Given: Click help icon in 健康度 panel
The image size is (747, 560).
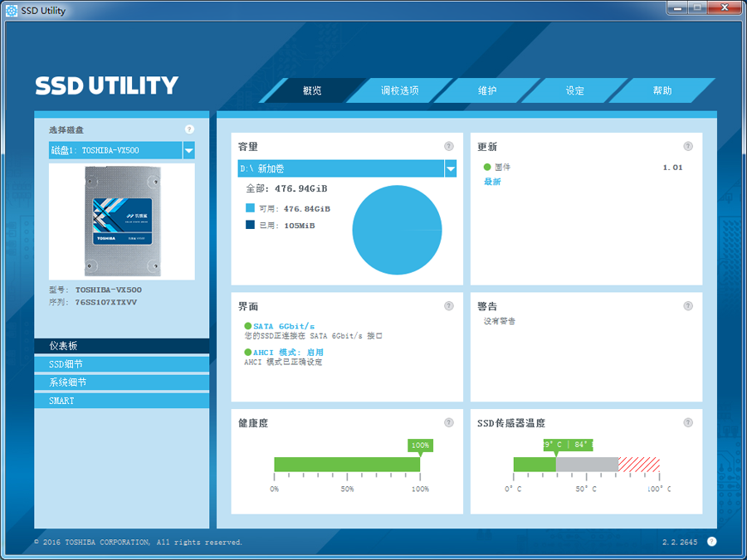Looking at the screenshot, I should coord(449,422).
